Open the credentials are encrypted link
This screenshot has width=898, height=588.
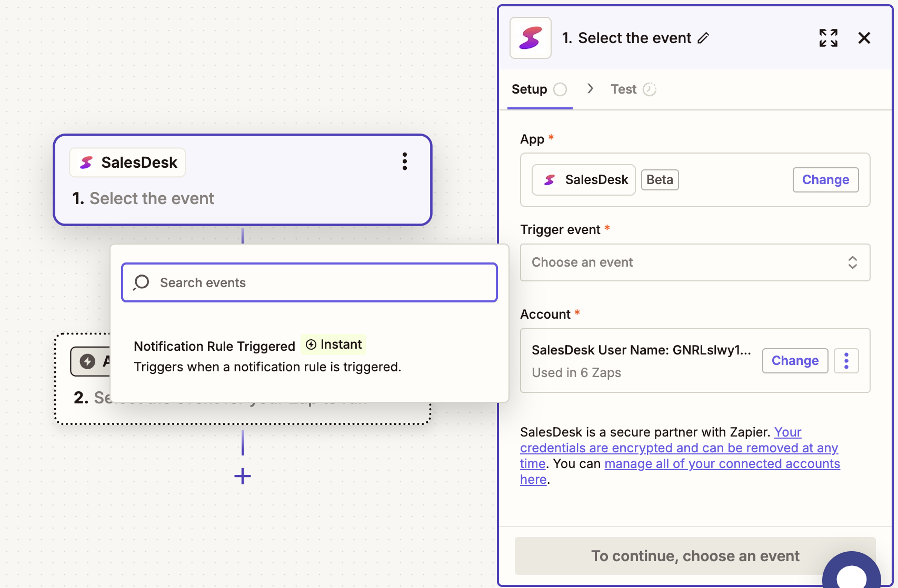pos(679,448)
